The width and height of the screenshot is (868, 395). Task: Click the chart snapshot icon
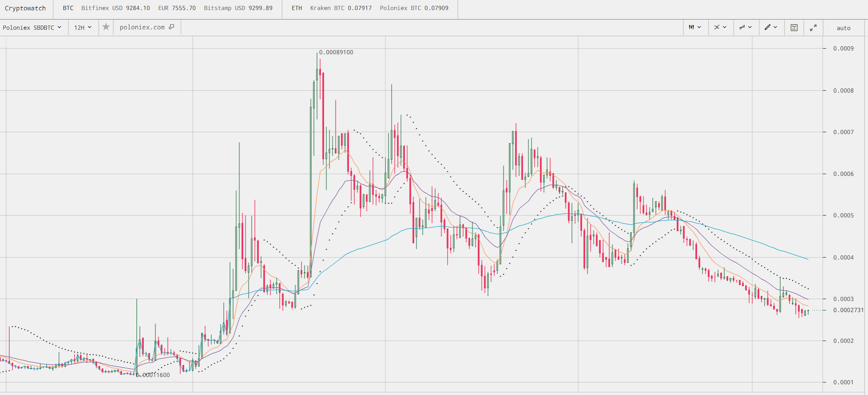(x=794, y=28)
